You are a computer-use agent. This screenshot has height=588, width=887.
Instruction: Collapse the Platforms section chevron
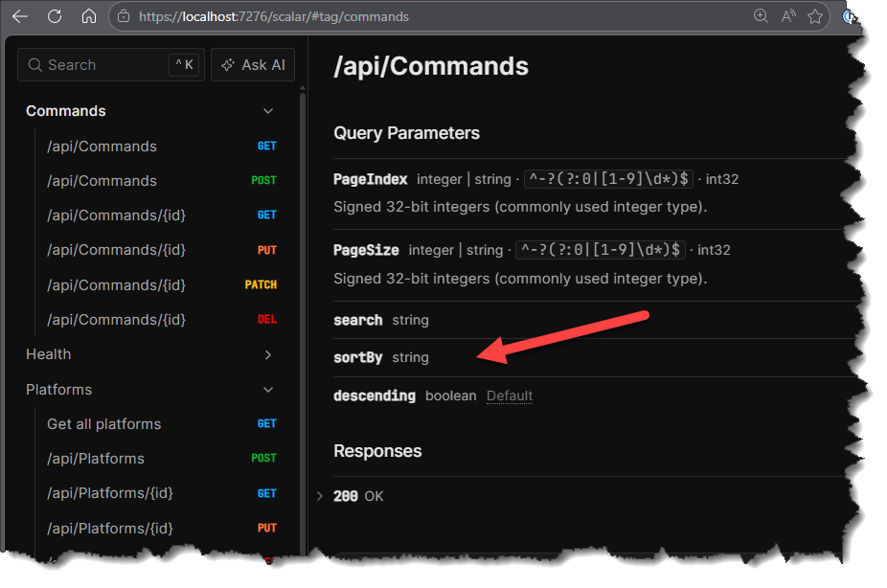click(268, 390)
